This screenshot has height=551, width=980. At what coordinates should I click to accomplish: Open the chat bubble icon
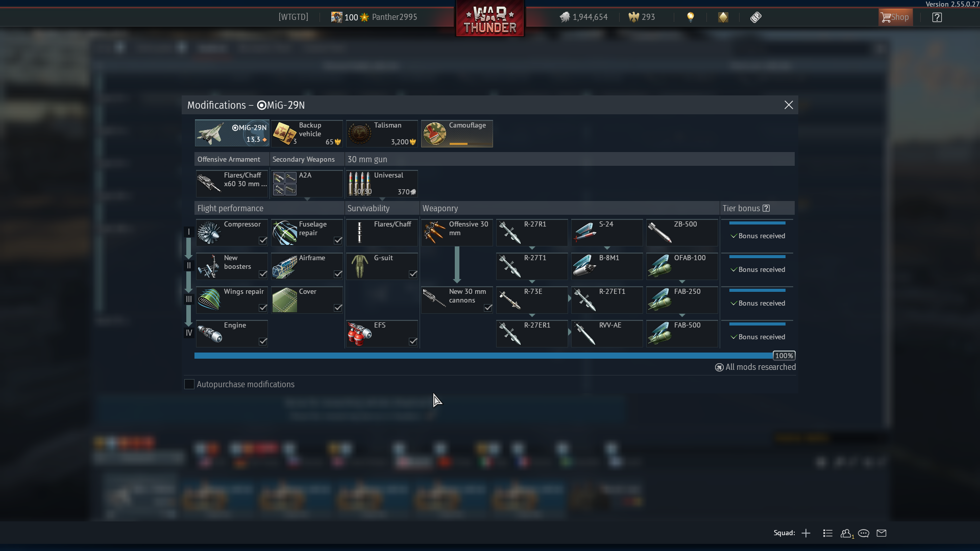click(864, 533)
